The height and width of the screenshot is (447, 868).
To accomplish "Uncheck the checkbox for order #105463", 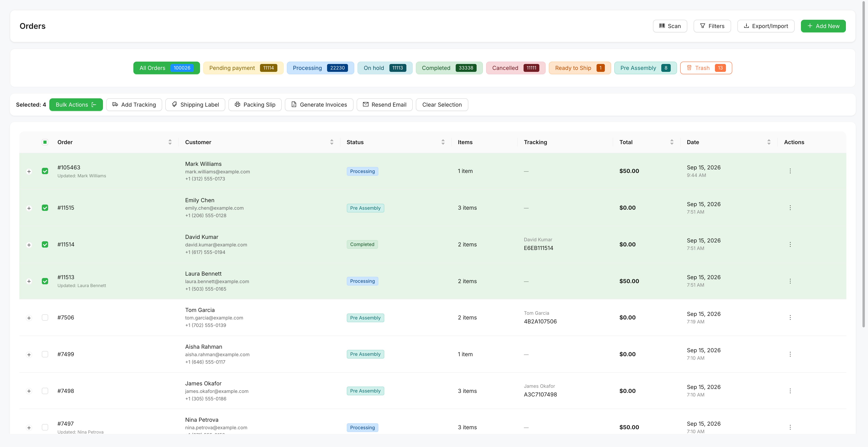I will (45, 171).
